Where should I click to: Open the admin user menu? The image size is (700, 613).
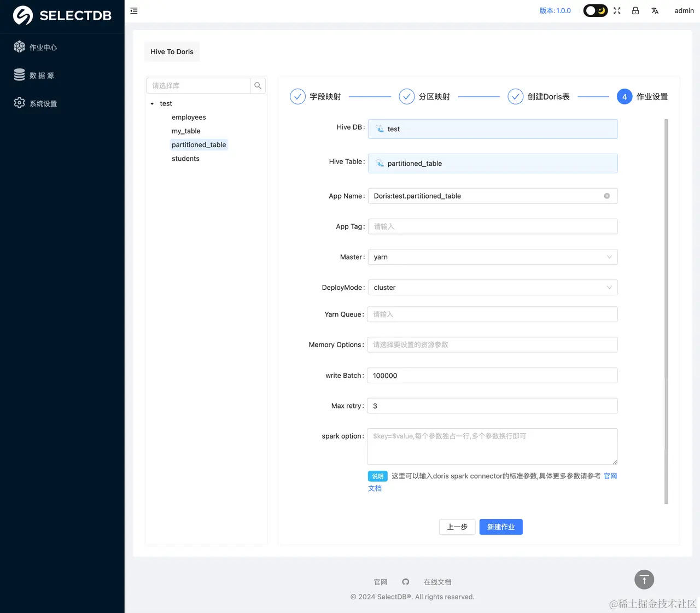[684, 10]
